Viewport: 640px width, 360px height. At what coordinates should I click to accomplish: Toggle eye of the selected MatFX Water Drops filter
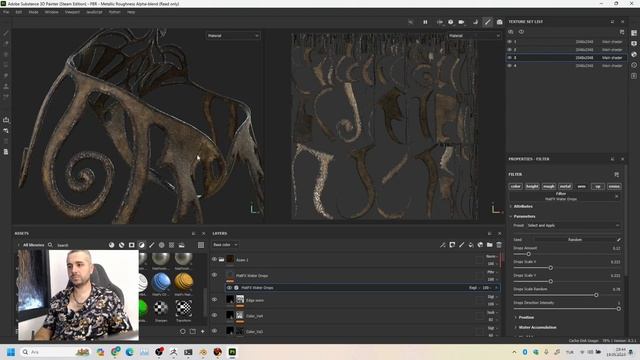click(x=229, y=288)
